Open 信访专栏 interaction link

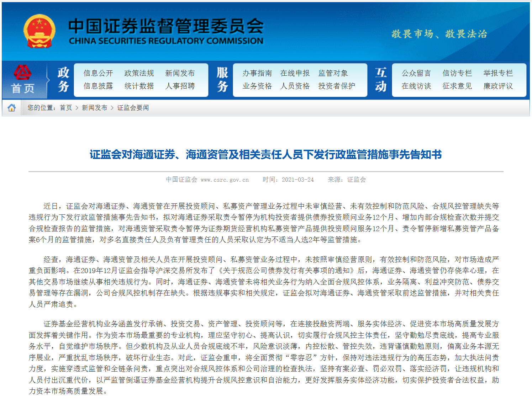(457, 73)
